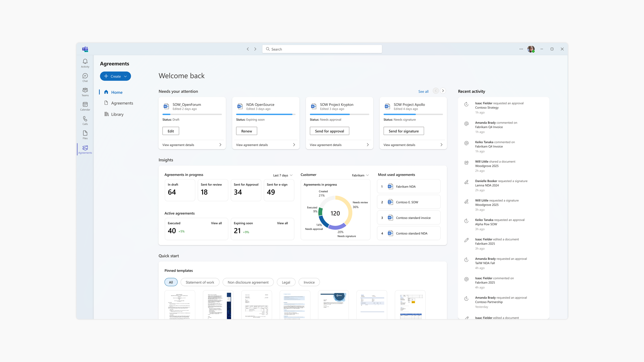Viewport: 644px width, 362px height.
Task: Open the Calls phone icon
Action: (85, 120)
